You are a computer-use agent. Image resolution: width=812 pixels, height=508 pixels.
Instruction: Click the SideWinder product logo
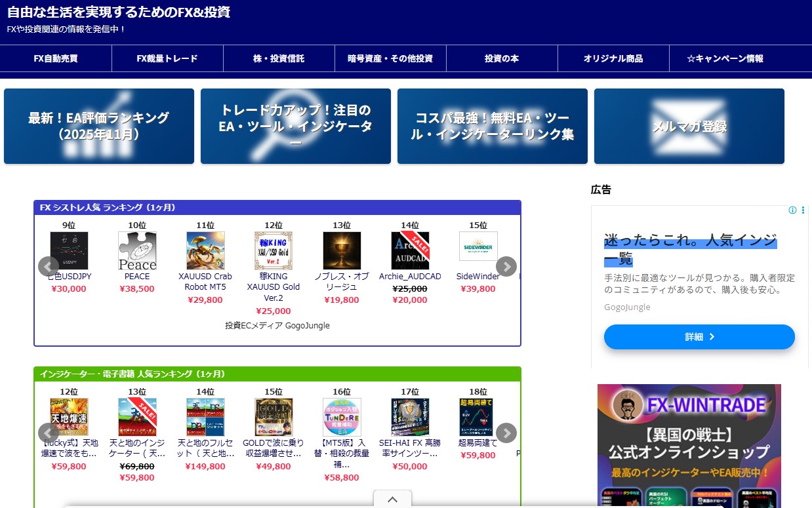point(478,246)
